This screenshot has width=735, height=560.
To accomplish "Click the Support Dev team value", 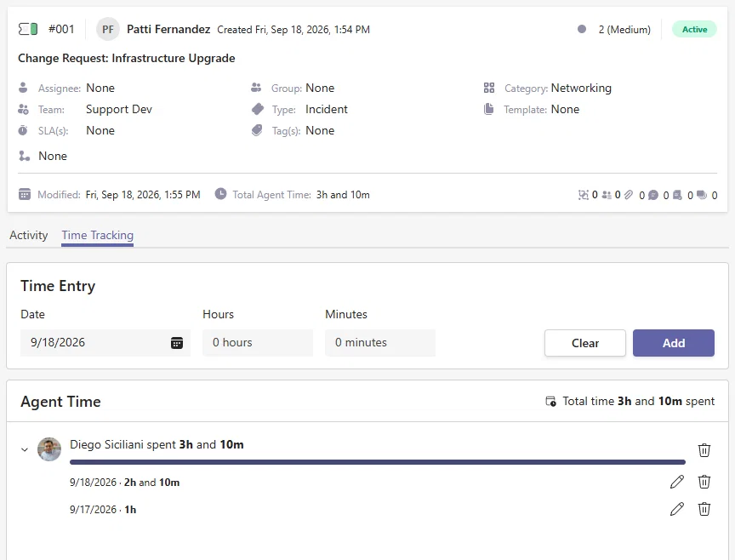I will coord(119,109).
